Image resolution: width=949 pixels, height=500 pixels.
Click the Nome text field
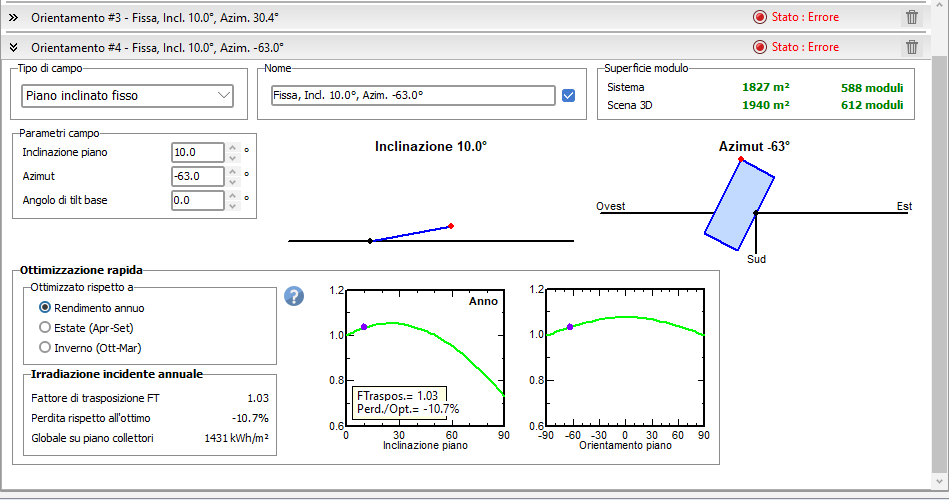412,96
